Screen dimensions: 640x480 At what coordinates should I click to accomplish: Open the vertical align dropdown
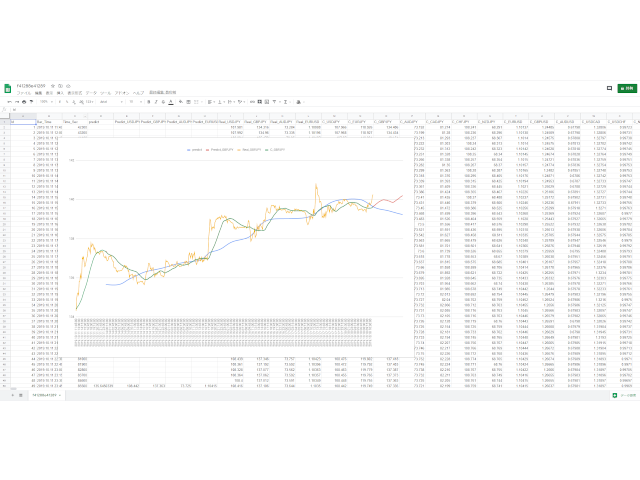220,102
